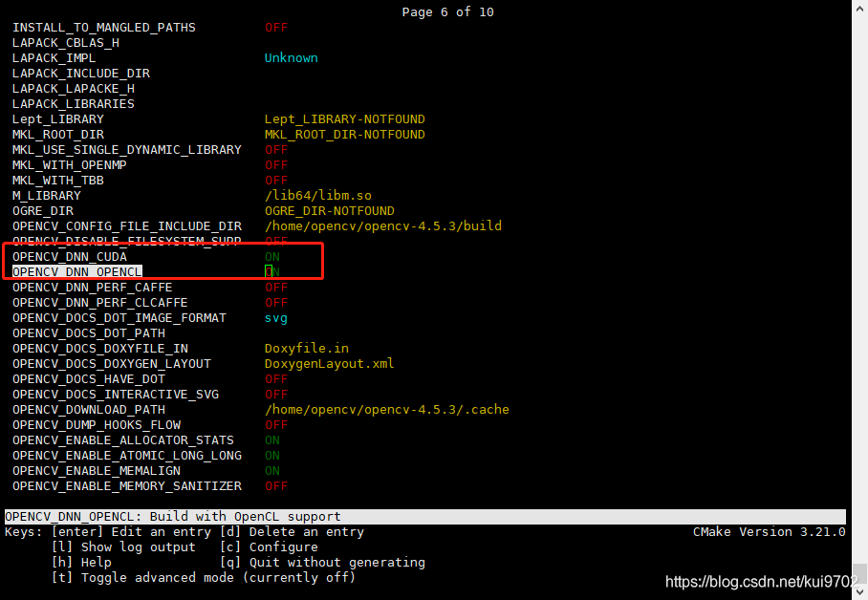
Task: Click the [enter] Edit an entry hint
Action: tap(131, 532)
